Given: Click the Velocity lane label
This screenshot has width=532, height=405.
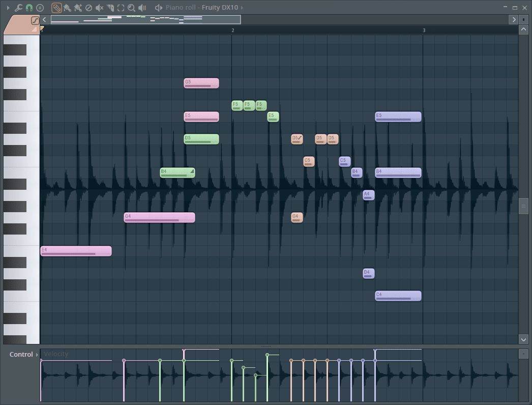Looking at the screenshot, I should 55,354.
